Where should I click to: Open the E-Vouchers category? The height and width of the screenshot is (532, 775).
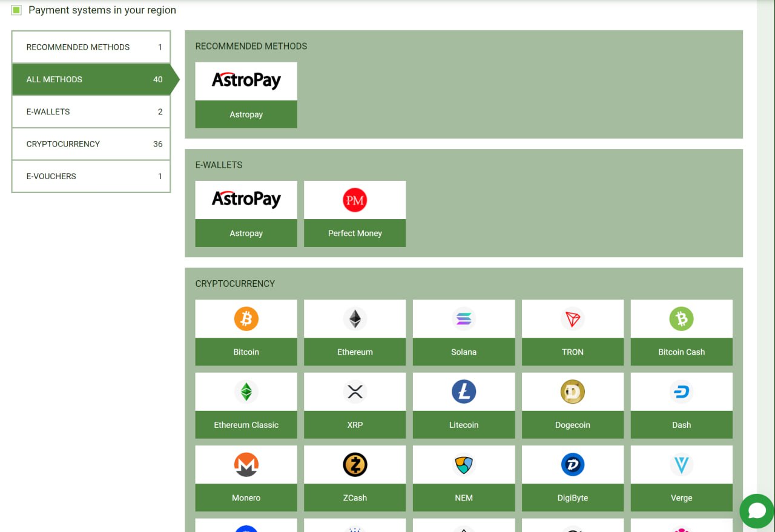[91, 177]
